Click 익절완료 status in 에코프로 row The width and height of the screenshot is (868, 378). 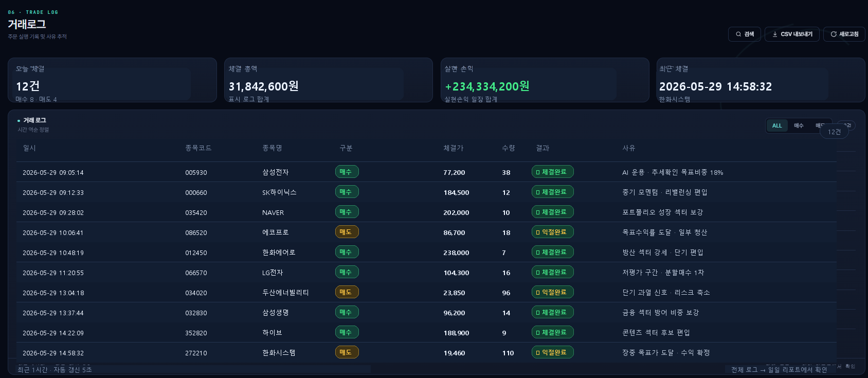[x=553, y=232]
